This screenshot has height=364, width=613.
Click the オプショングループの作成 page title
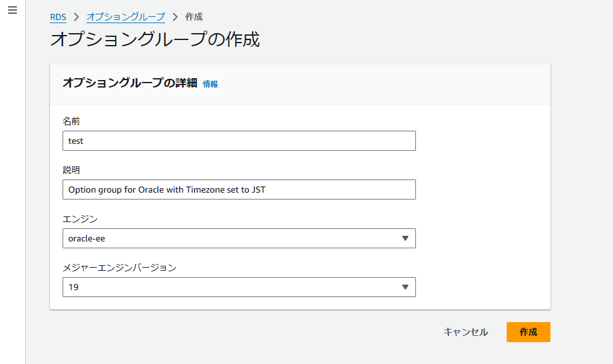pyautogui.click(x=155, y=40)
